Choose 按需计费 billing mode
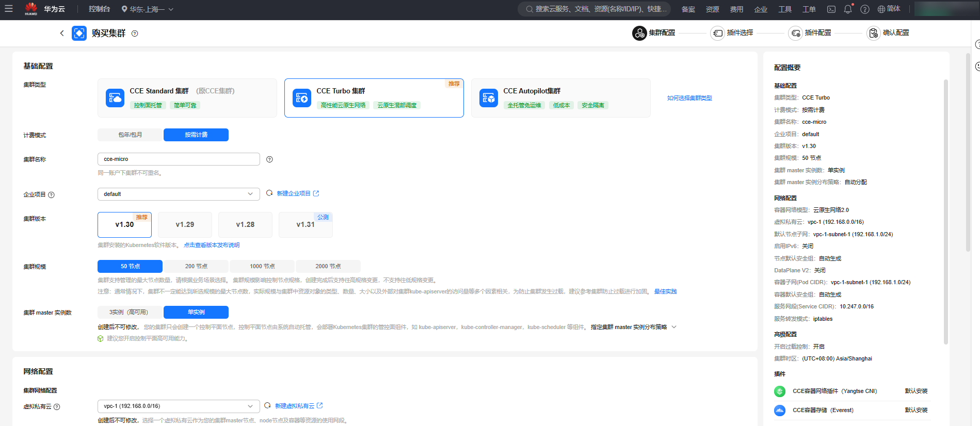980x426 pixels. coord(196,135)
